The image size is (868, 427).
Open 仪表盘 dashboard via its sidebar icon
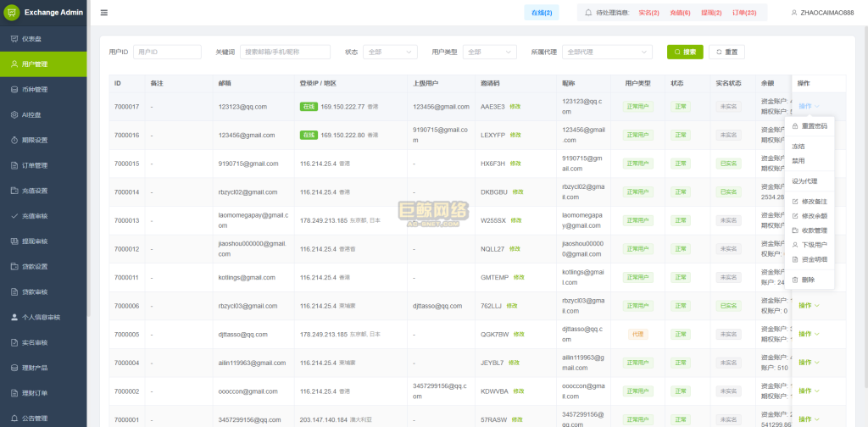pyautogui.click(x=14, y=39)
